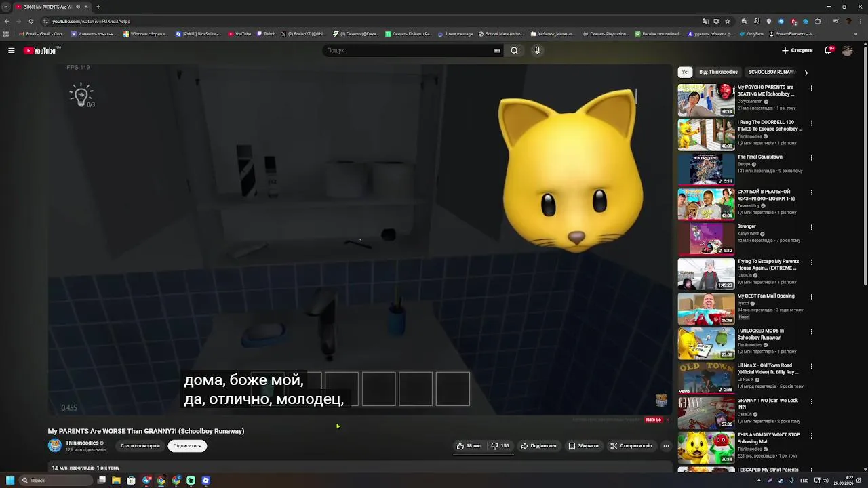Click the Thinknoodles channel avatar

[x=54, y=445]
